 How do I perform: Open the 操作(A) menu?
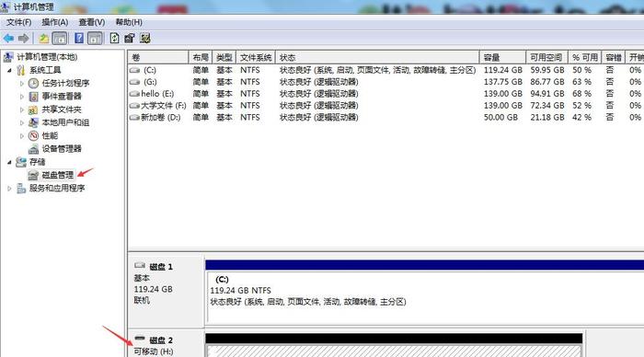pyautogui.click(x=54, y=22)
